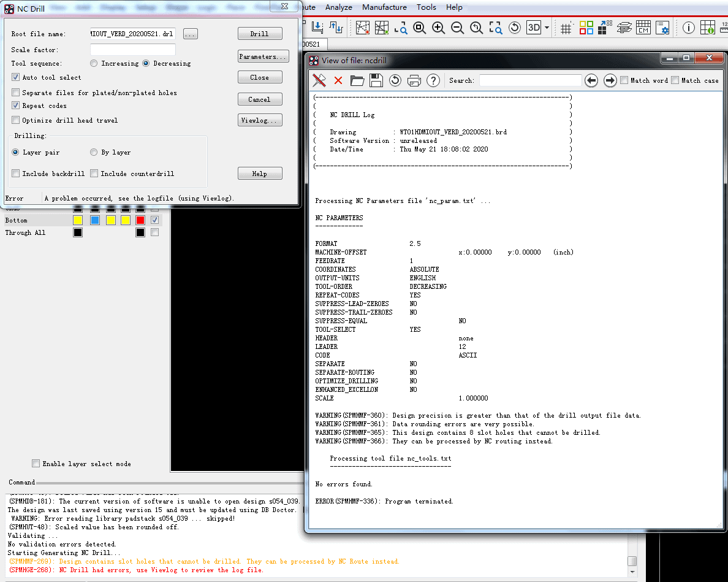This screenshot has height=582, width=728.
Task: Click the grid squares with arrow icon
Action: (x=605, y=28)
